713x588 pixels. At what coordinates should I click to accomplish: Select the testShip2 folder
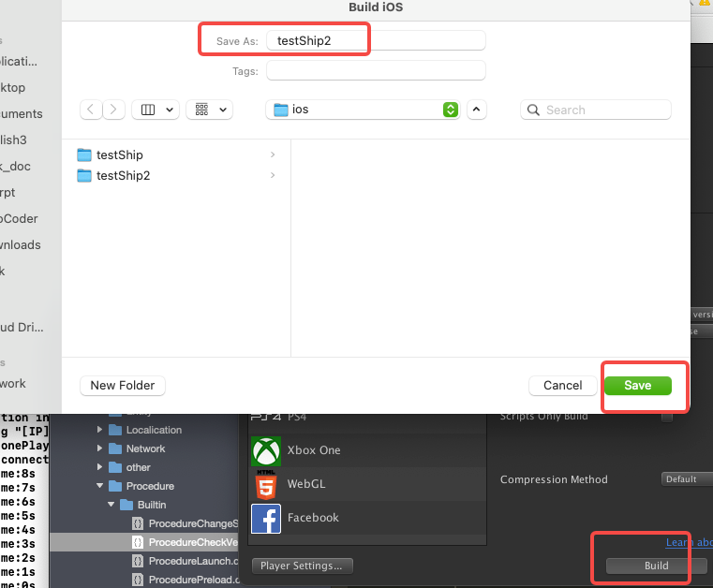click(x=176, y=175)
